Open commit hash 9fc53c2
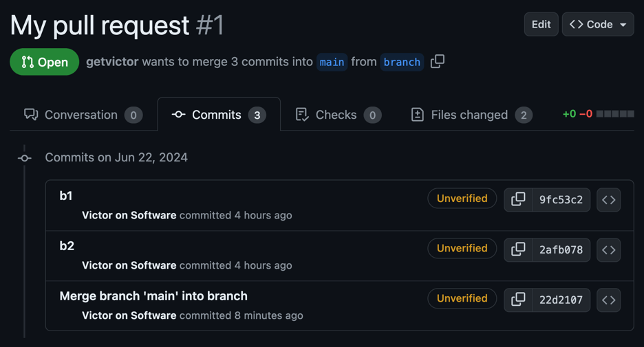Image resolution: width=644 pixels, height=347 pixels. click(x=561, y=200)
